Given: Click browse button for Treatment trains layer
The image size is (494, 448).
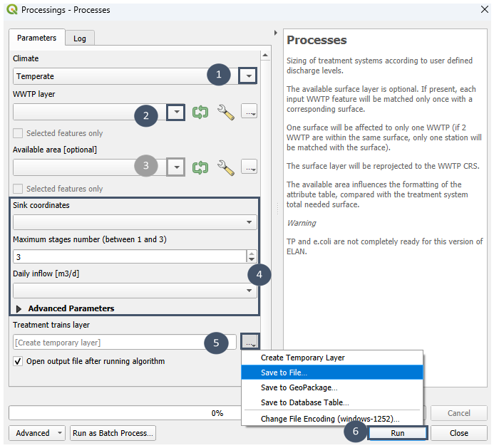Looking at the screenshot, I should (x=249, y=343).
